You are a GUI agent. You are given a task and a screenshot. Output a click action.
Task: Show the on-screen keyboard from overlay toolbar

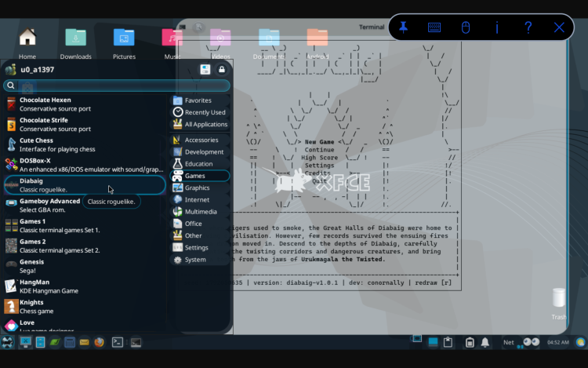point(434,27)
